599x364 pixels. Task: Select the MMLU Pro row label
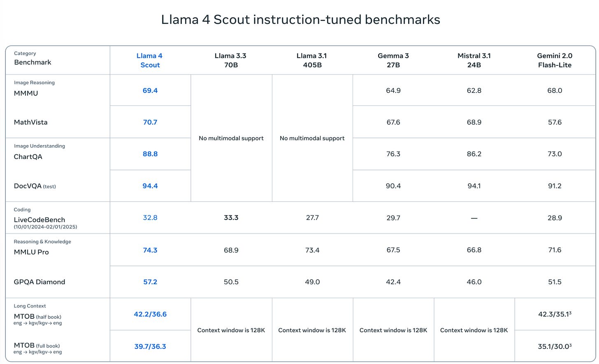[31, 252]
